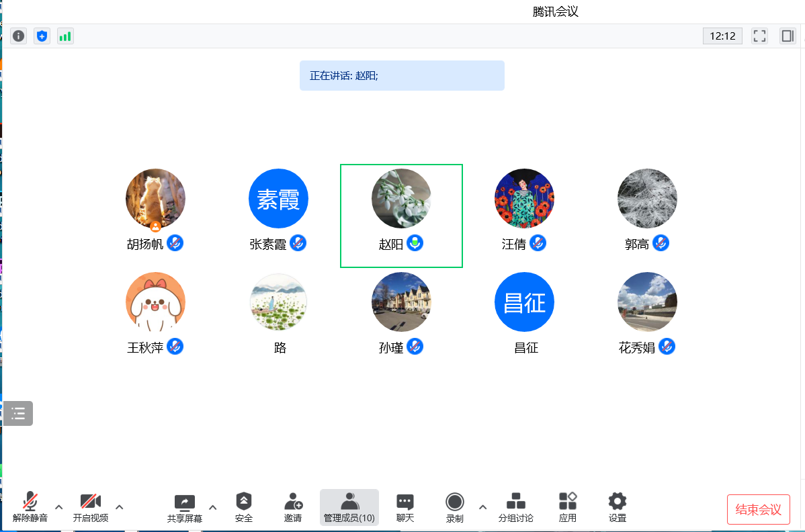Enter full screen mode
Image resolution: width=805 pixels, height=532 pixels.
(x=759, y=36)
